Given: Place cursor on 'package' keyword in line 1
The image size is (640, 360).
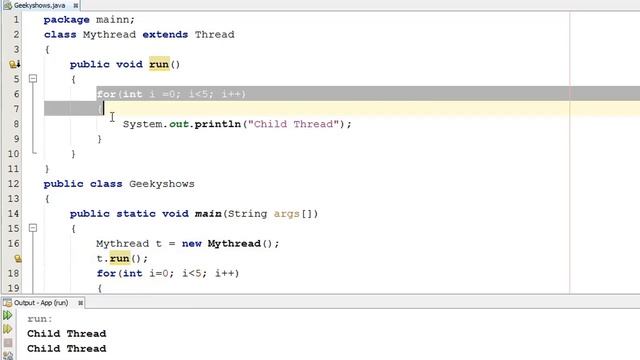Looking at the screenshot, I should click(67, 20).
